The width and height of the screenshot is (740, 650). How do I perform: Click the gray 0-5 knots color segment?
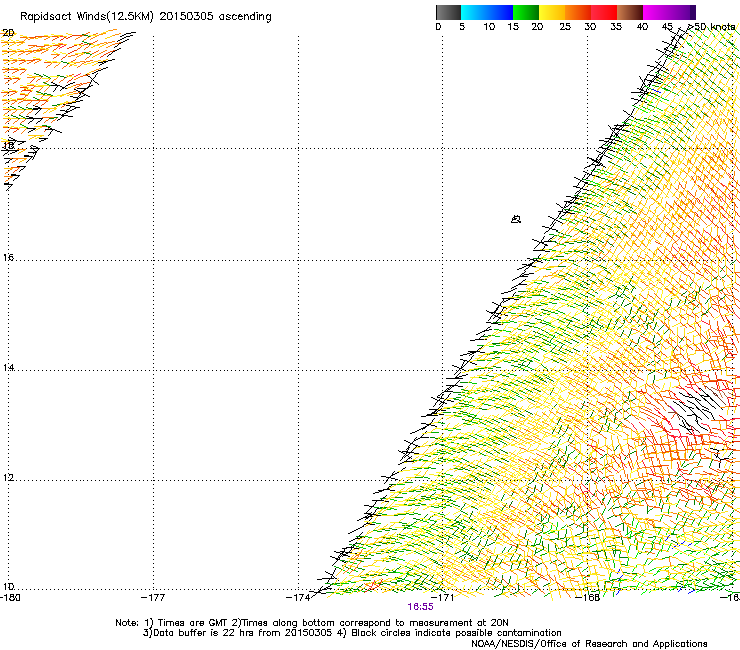coord(448,12)
